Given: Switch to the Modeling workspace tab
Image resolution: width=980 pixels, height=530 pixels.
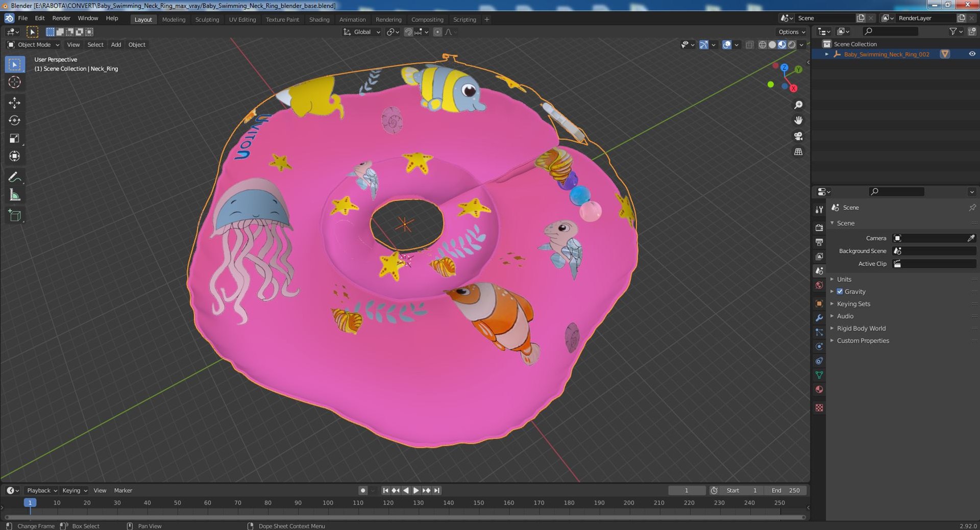Looking at the screenshot, I should pos(174,19).
